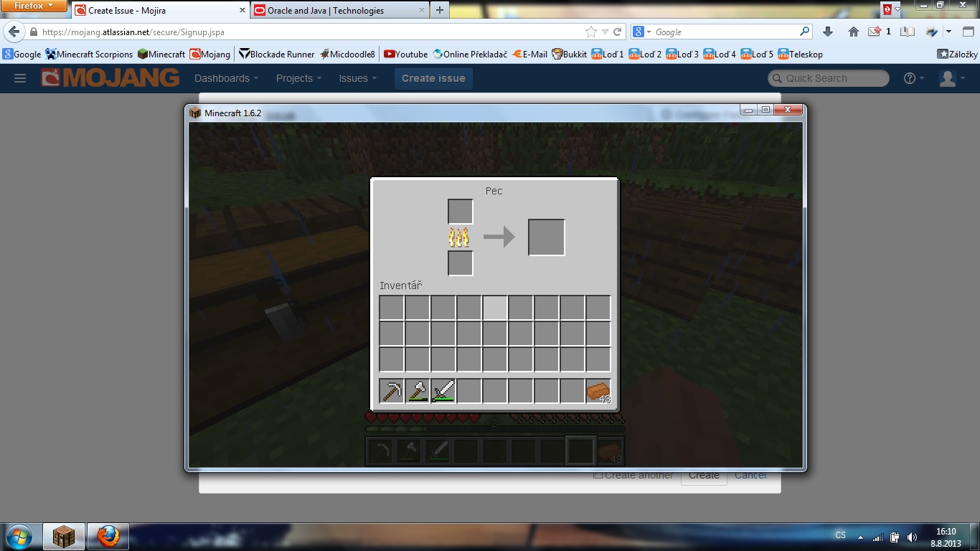This screenshot has height=551, width=980.
Task: Open the E-Mail bookmark
Action: [530, 54]
